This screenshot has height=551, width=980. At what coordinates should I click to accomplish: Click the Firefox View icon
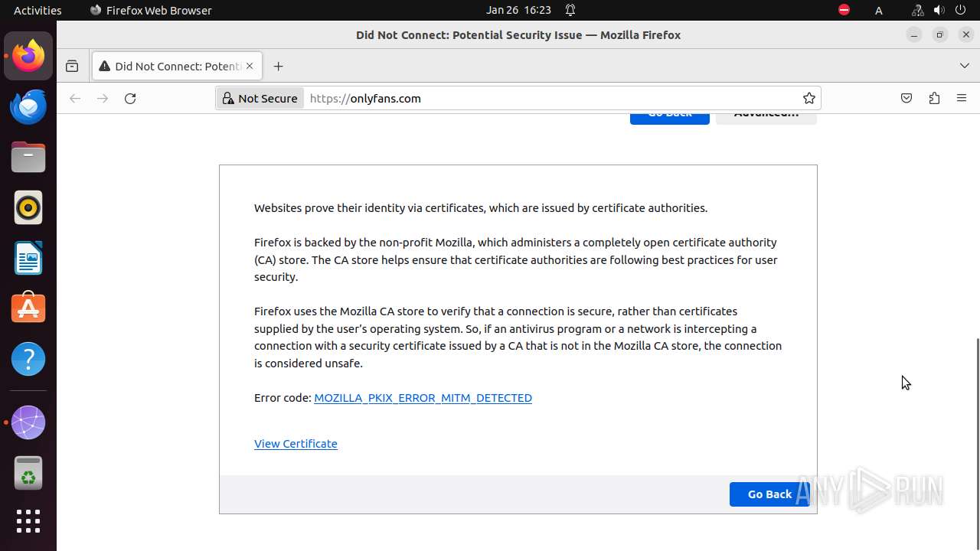click(x=72, y=67)
